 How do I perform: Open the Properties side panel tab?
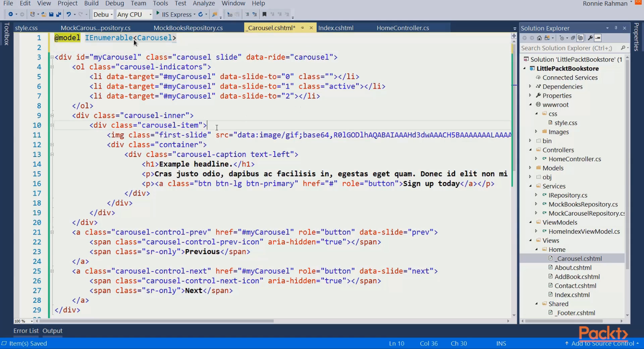click(x=637, y=37)
